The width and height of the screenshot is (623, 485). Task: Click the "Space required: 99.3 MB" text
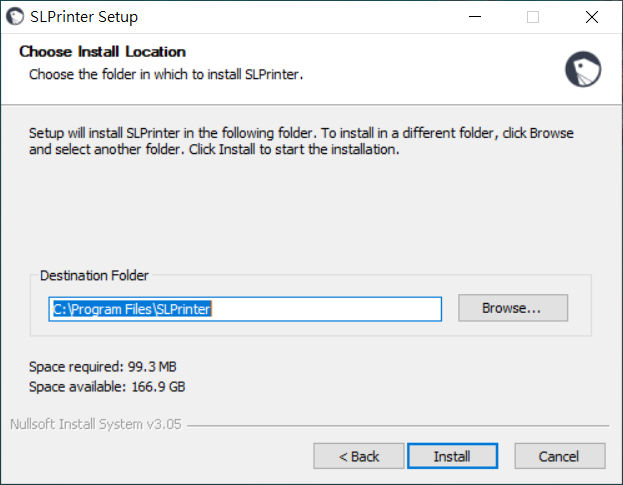click(x=103, y=367)
